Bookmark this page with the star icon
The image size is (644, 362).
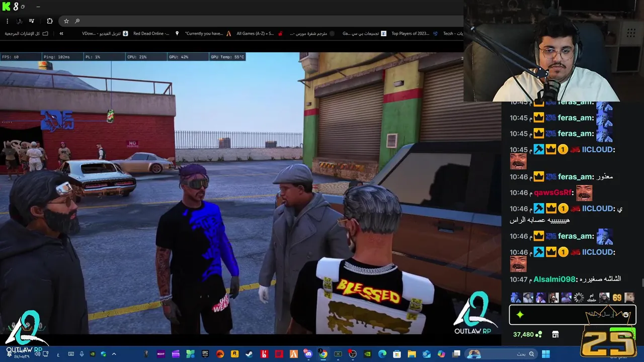click(66, 21)
